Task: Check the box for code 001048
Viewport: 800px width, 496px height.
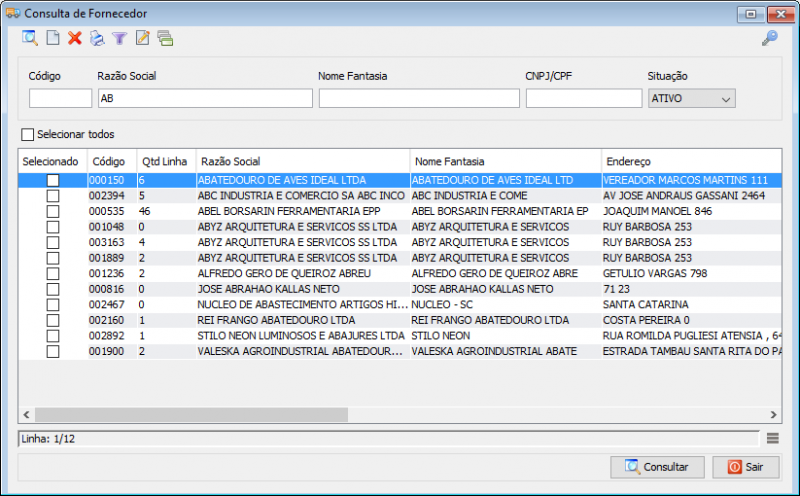Action: (x=53, y=227)
